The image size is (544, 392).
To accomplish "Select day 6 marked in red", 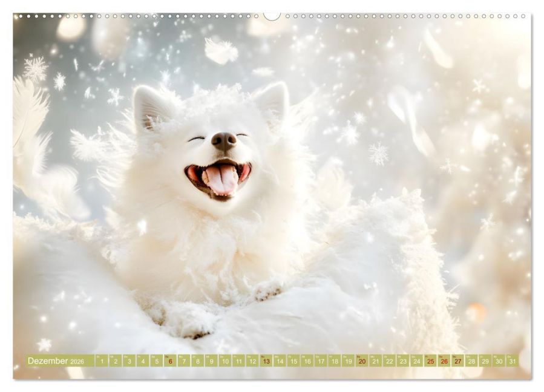I will [x=170, y=361].
